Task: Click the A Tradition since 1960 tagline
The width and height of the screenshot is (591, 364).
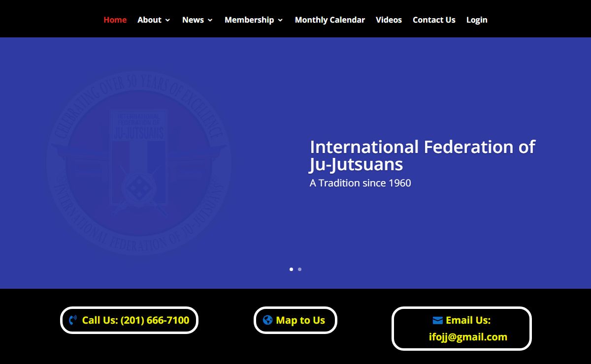Action: [x=360, y=183]
